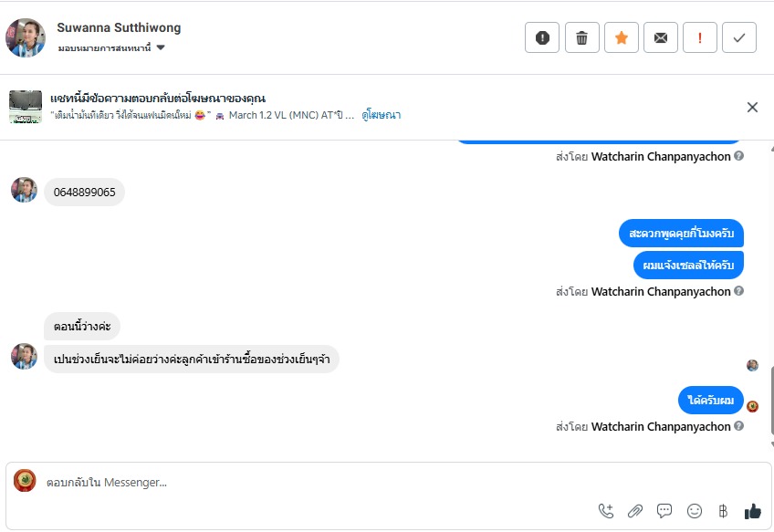774x532 pixels.
Task: Click the phone number message 0648899065
Action: click(x=84, y=193)
